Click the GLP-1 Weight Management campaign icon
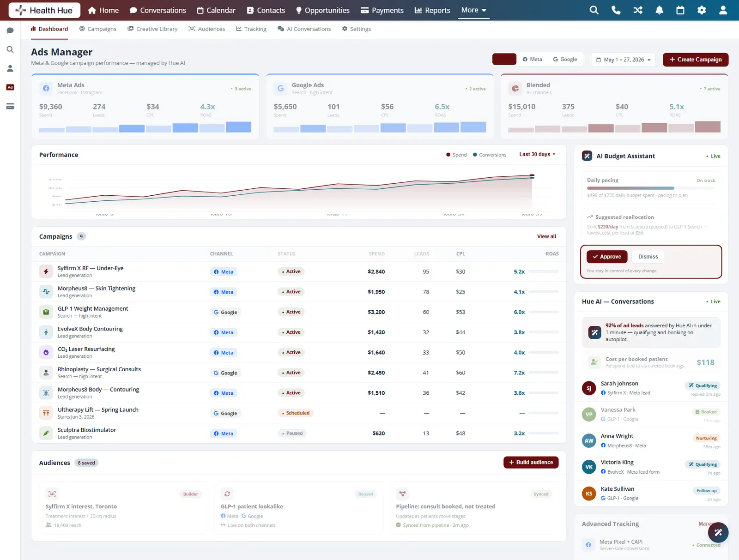Screen dimensions: 739x560 [x=46, y=312]
